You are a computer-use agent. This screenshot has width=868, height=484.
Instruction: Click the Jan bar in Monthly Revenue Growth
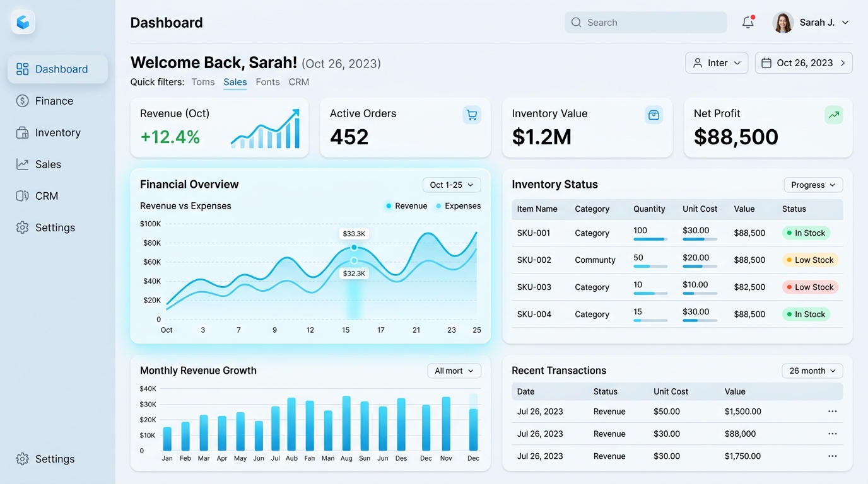point(167,439)
